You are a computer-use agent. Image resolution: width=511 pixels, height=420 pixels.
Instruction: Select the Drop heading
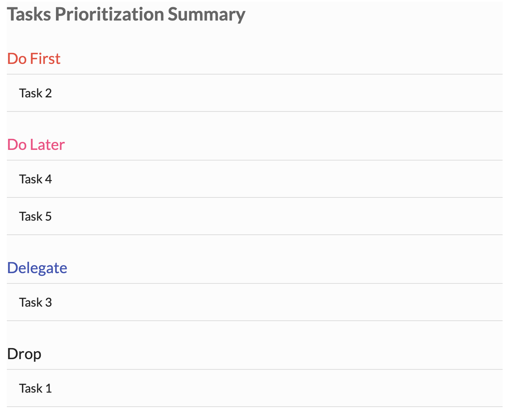(x=24, y=354)
